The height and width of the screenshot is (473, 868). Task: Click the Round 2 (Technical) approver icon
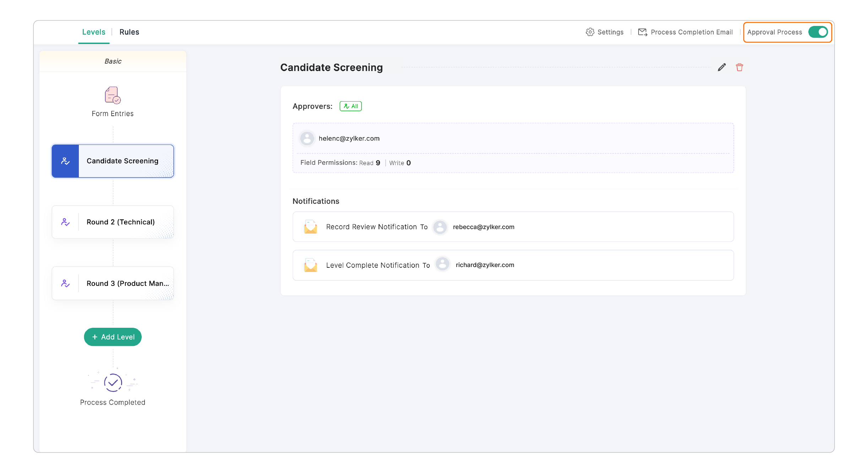(65, 222)
